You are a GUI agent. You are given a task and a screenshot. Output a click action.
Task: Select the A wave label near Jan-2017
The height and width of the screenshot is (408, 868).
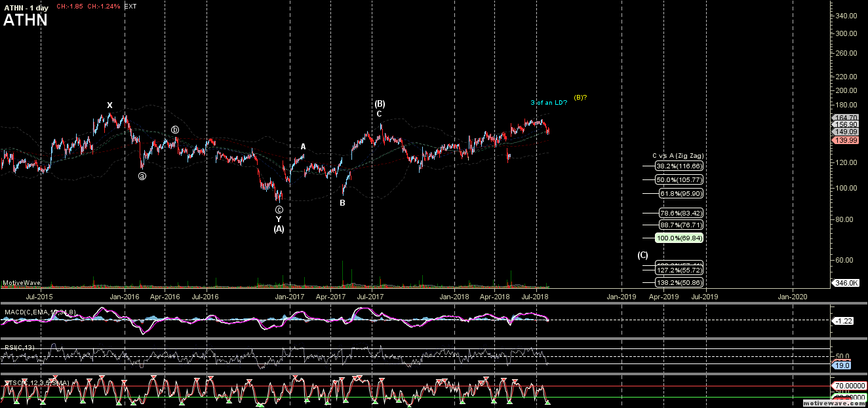[303, 147]
